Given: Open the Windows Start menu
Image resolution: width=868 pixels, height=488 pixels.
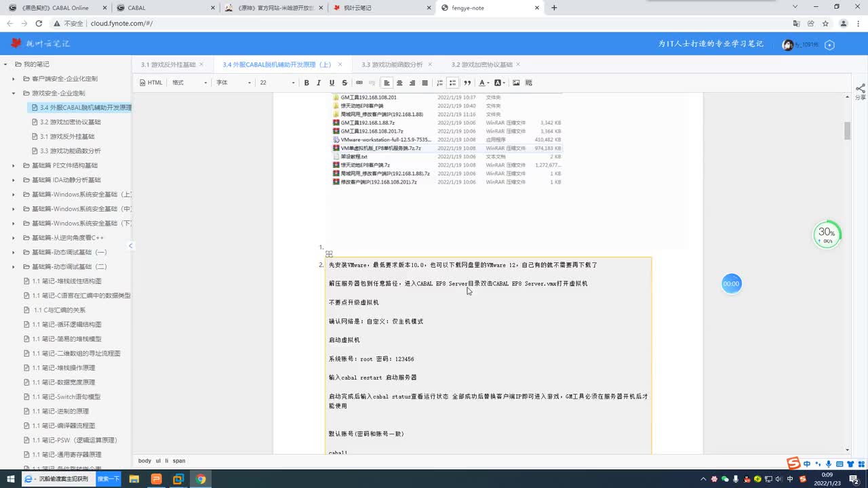Looking at the screenshot, I should [x=10, y=479].
